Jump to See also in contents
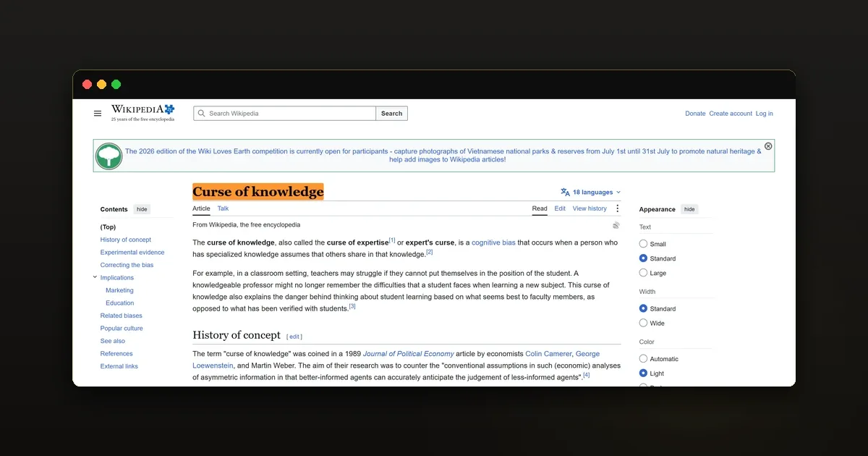 [113, 341]
